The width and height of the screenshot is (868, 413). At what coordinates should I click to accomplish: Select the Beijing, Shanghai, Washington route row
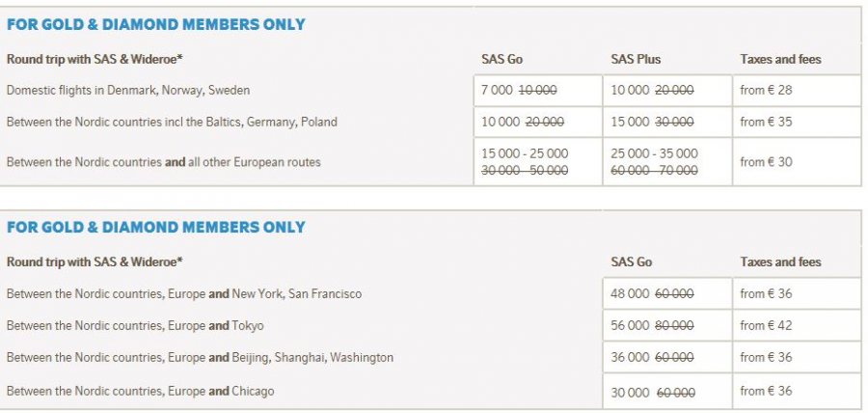pyautogui.click(x=200, y=357)
